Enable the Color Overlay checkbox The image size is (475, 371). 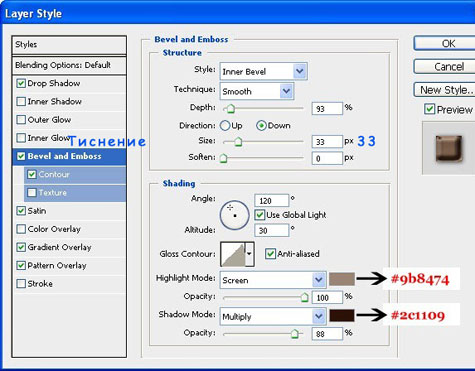(x=21, y=229)
